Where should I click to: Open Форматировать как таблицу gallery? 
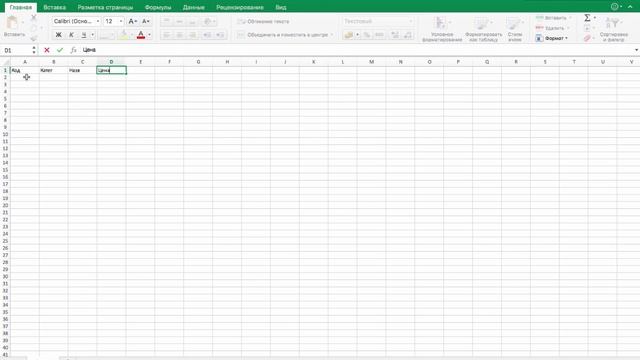tap(483, 29)
